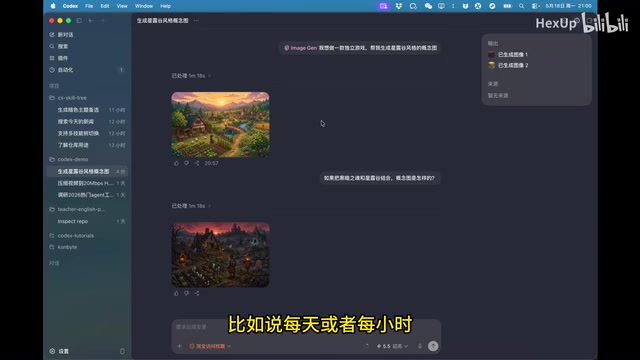Open conversation 支持多技能树切换
Viewport: 640px width, 360px height.
pyautogui.click(x=87, y=133)
